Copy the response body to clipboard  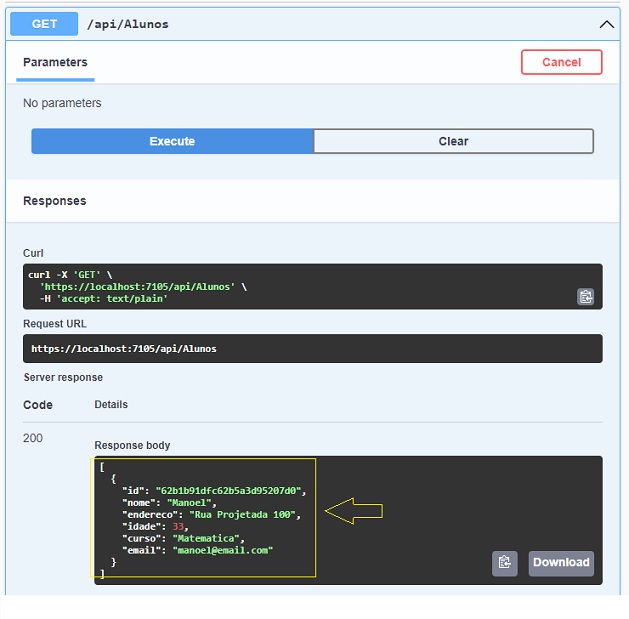(505, 563)
